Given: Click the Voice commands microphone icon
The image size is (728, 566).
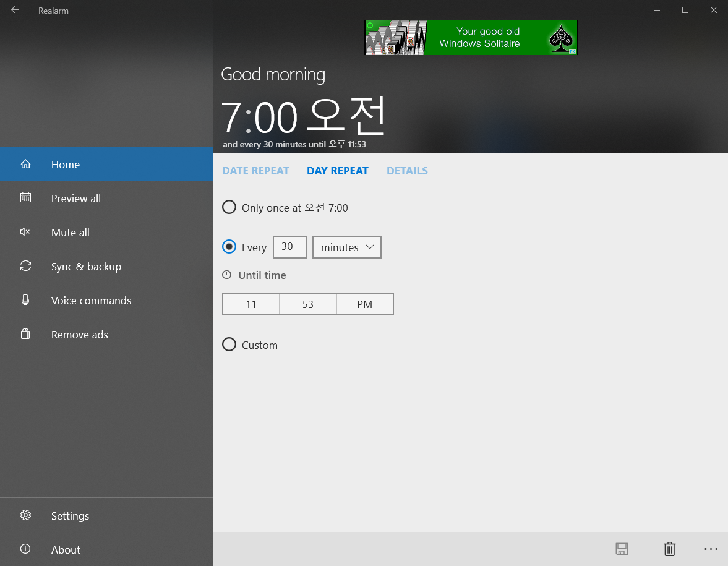Looking at the screenshot, I should point(25,300).
